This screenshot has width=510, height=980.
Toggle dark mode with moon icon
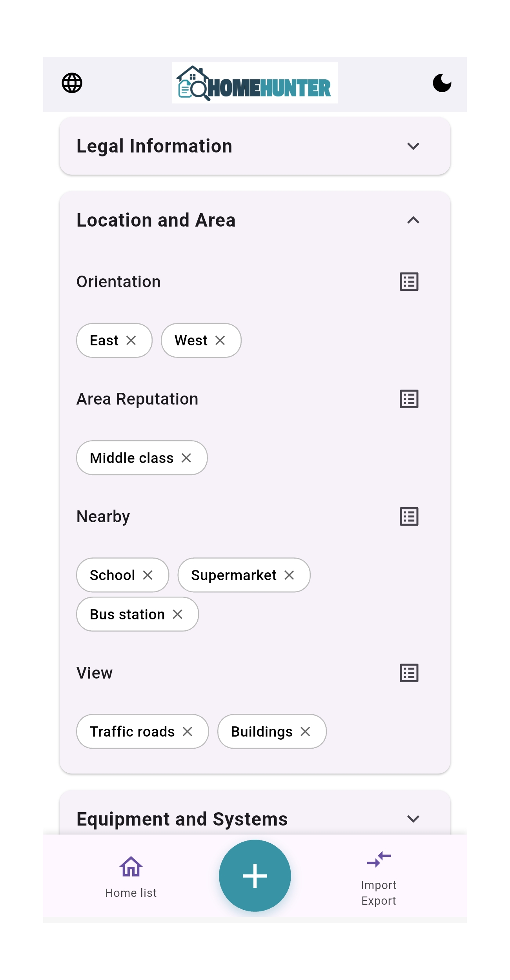[442, 83]
